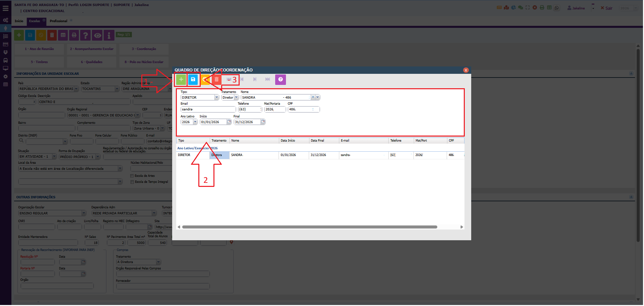
Task: Toggle the Escola de Tempo Integral checkbox
Action: pyautogui.click(x=132, y=182)
